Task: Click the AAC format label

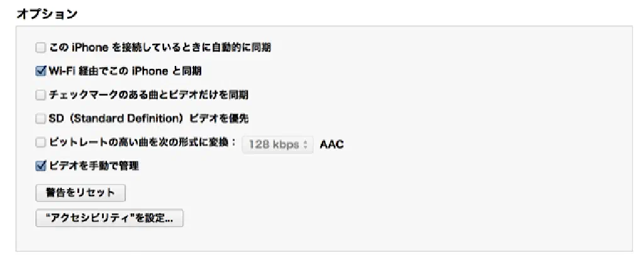Action: (x=331, y=144)
